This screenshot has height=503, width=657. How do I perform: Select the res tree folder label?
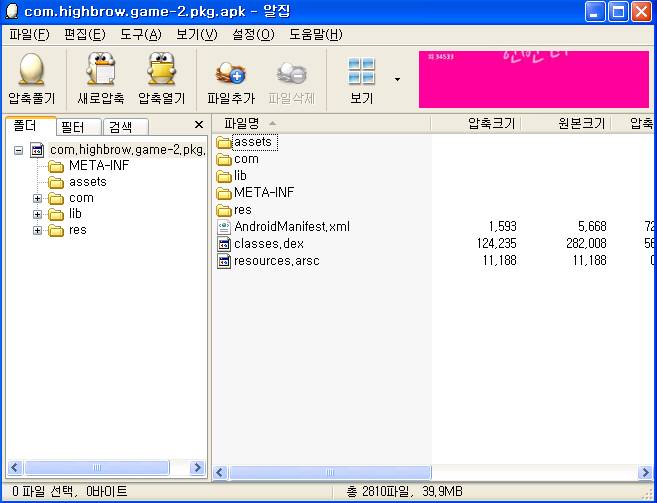[78, 230]
